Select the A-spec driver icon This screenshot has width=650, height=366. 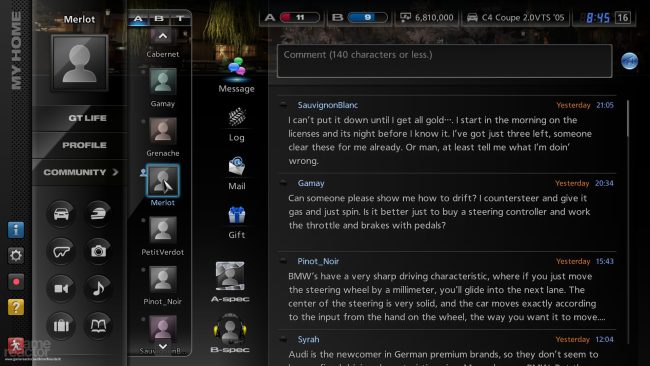(x=230, y=276)
